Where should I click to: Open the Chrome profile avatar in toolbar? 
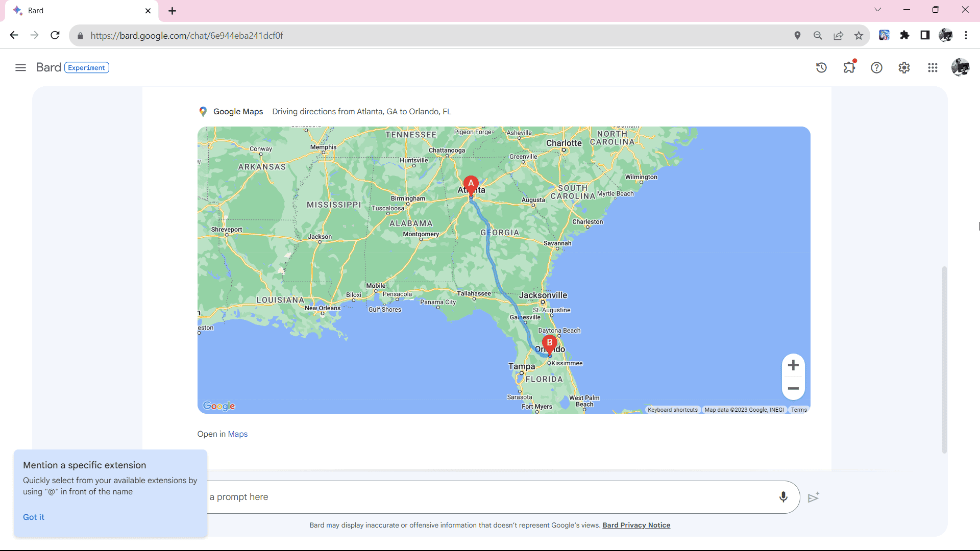point(945,35)
